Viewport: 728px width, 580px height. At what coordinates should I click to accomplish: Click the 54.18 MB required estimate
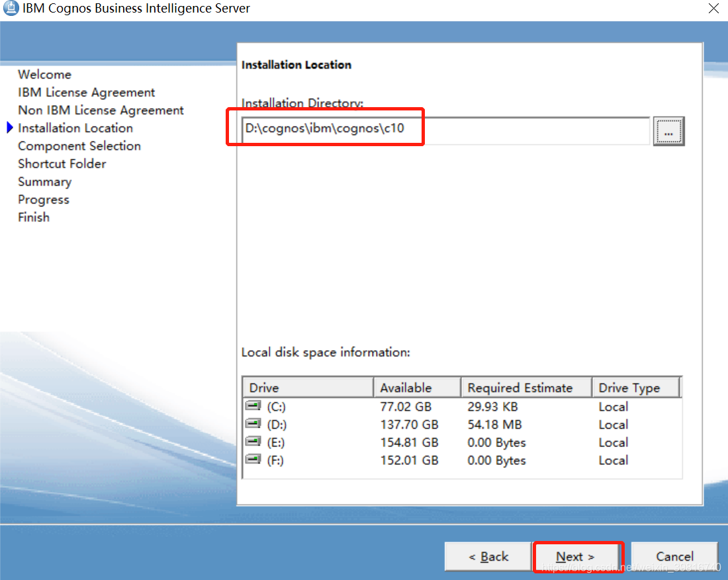[494, 425]
